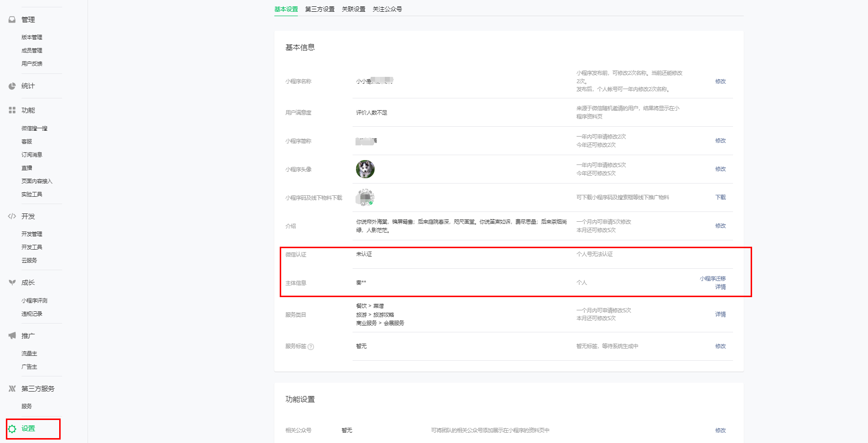This screenshot has width=868, height=443.
Task: Click the 管理 sidebar icon
Action: [12, 20]
